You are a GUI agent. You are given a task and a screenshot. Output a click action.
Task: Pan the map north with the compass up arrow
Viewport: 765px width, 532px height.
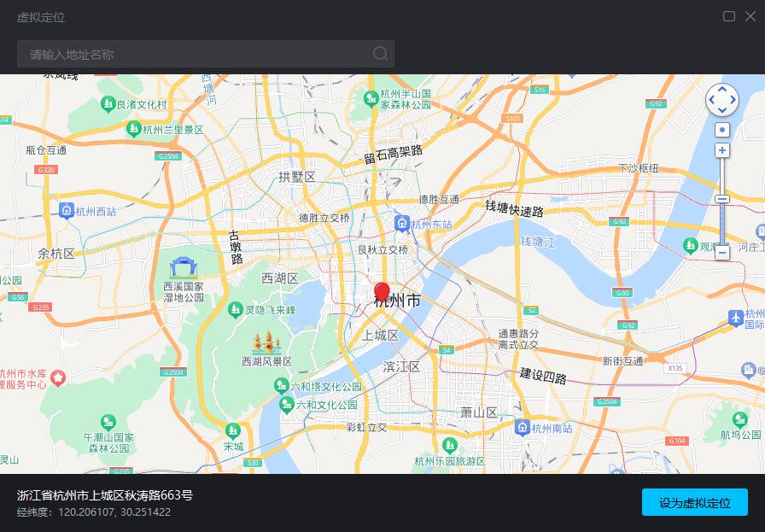coord(722,89)
